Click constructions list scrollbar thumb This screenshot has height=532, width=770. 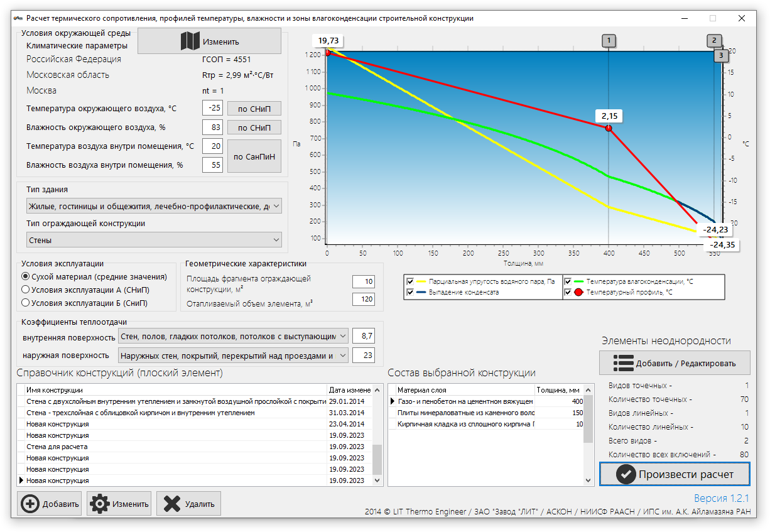pos(377,459)
